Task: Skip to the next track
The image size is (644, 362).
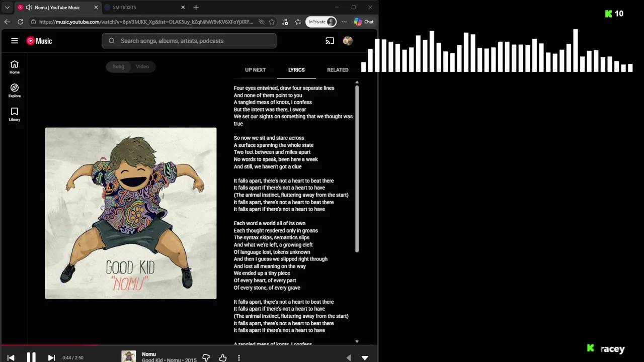Action: click(x=51, y=357)
